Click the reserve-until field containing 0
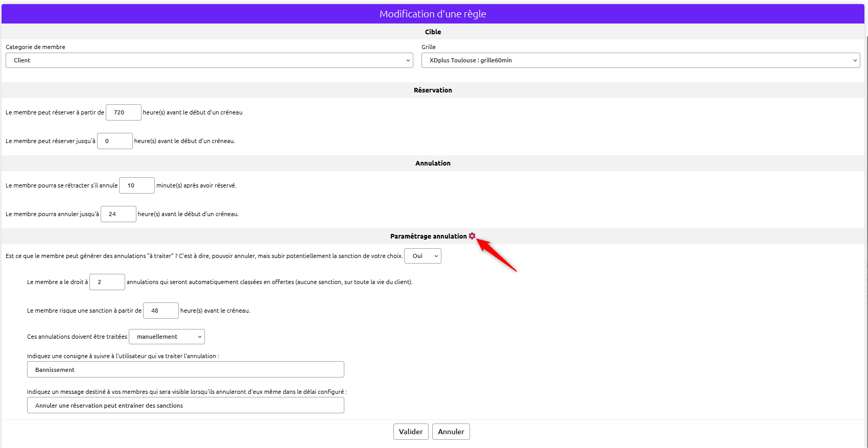Image resolution: width=868 pixels, height=448 pixels. click(114, 141)
